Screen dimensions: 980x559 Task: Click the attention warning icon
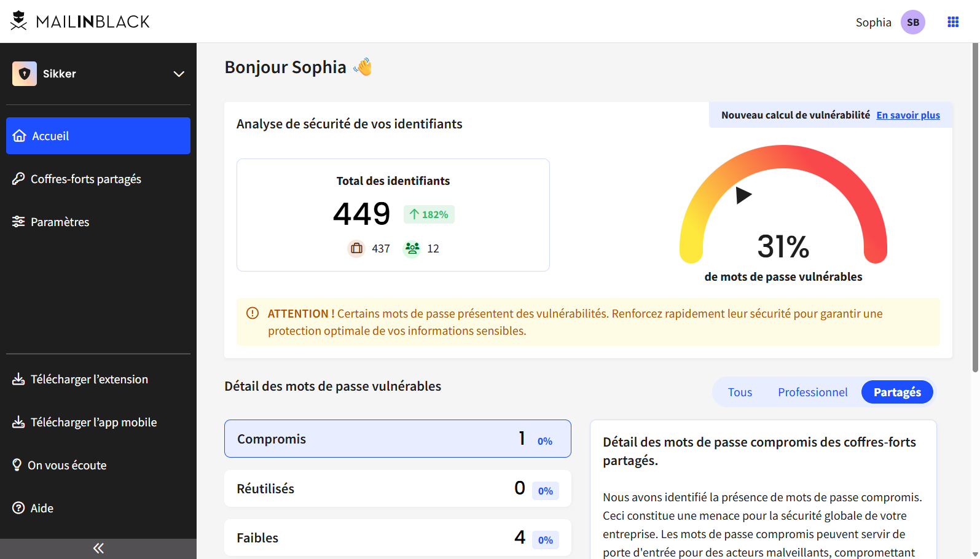pos(253,313)
